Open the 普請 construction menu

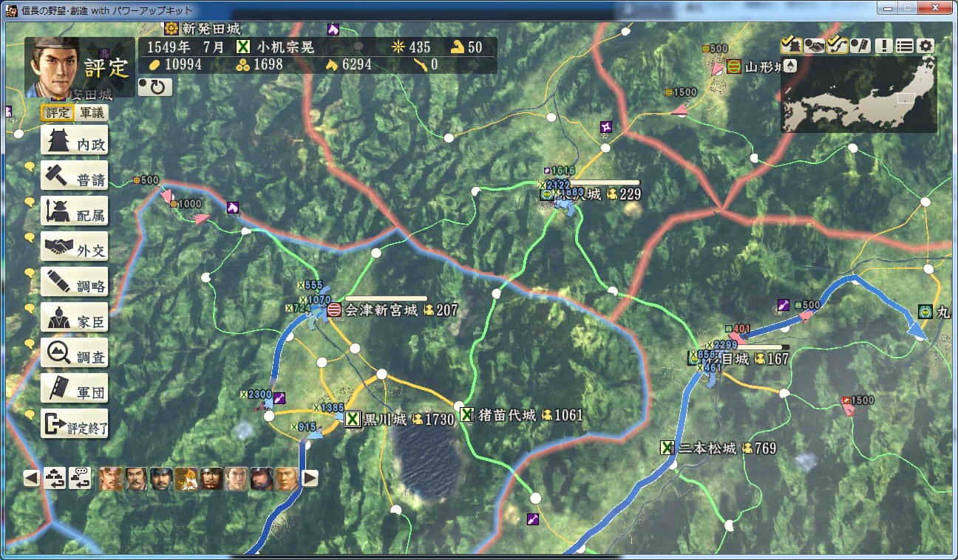coord(74,177)
